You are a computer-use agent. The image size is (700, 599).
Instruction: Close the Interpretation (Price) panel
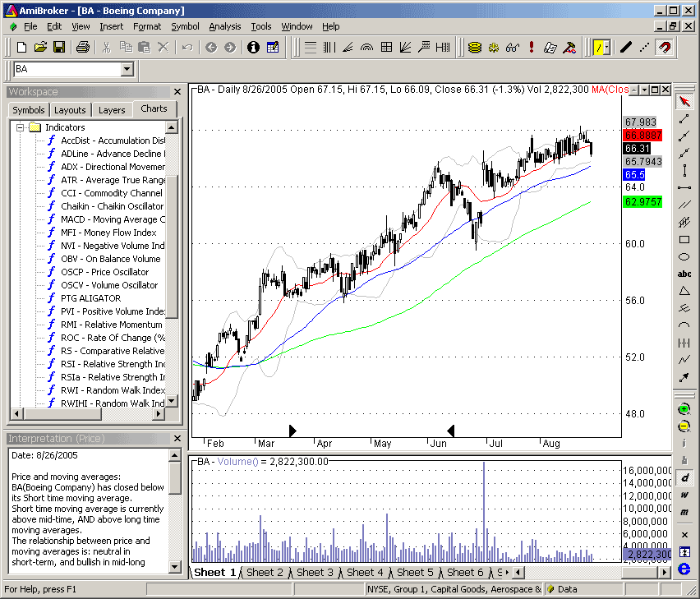(x=177, y=438)
